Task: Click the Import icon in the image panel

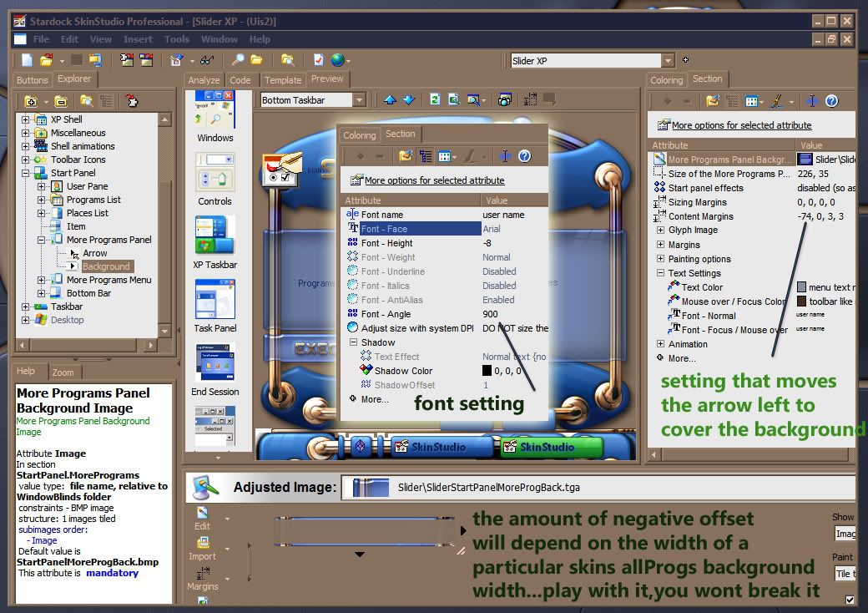Action: (203, 543)
